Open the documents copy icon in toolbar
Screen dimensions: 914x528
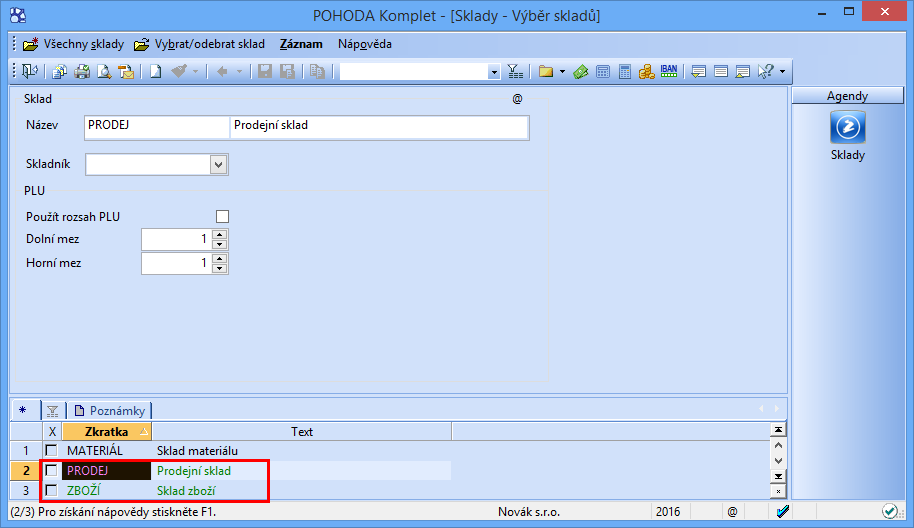click(x=59, y=72)
